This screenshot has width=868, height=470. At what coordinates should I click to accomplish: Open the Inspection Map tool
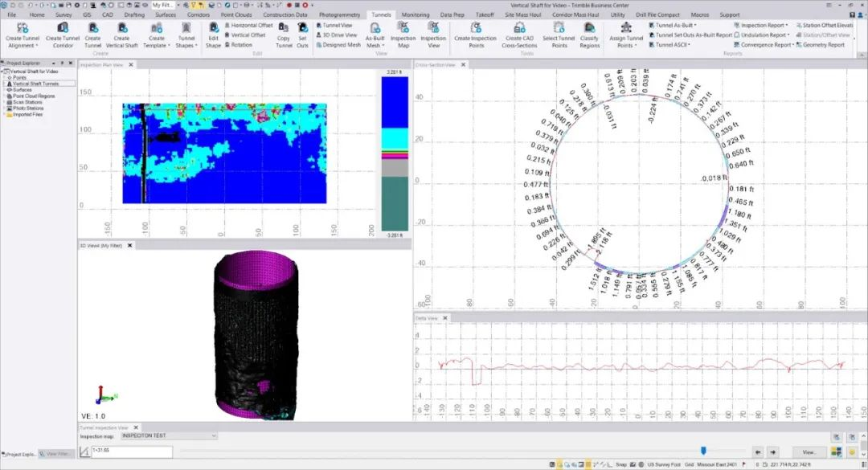(403, 35)
